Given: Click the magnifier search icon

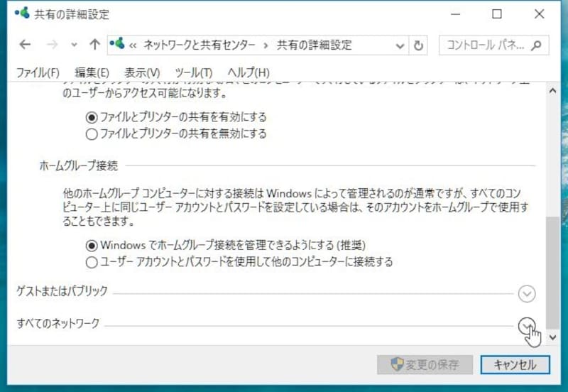Looking at the screenshot, I should (537, 45).
